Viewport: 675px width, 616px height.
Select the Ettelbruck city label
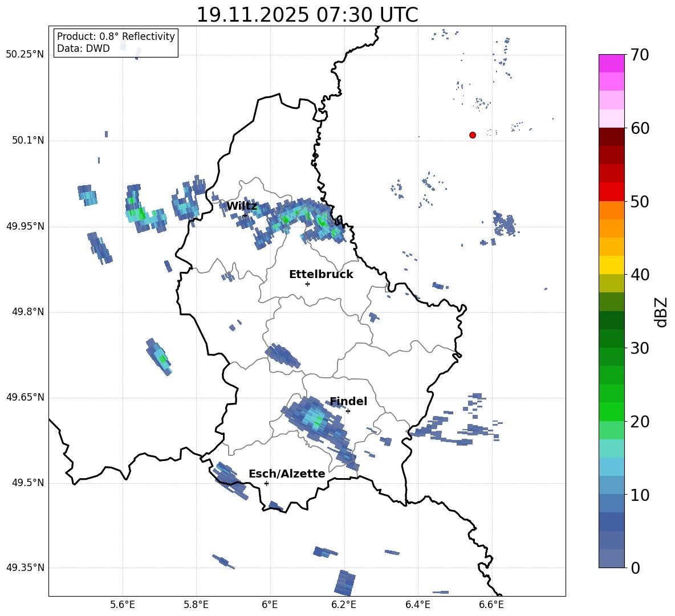321,275
